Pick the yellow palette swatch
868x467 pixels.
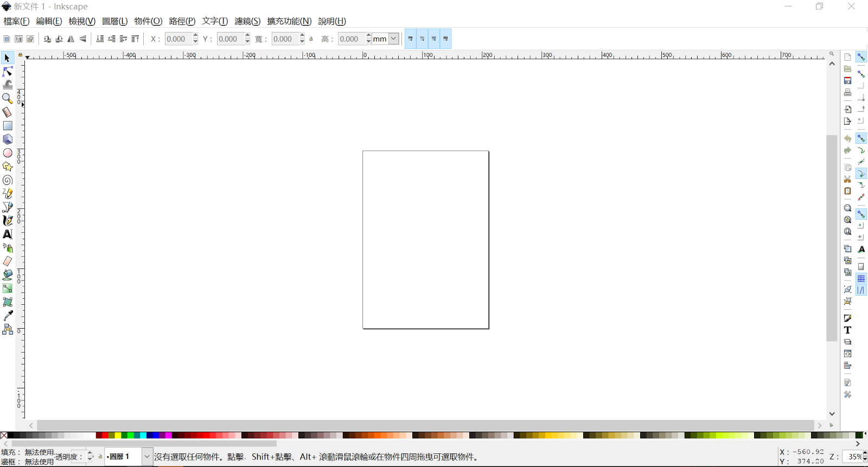[118, 435]
